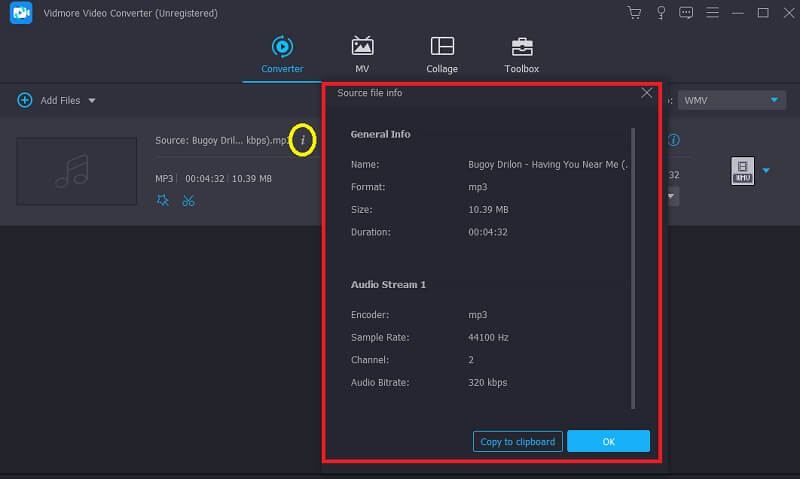The height and width of the screenshot is (479, 800).
Task: Close the Source file info dialog
Action: tap(647, 93)
